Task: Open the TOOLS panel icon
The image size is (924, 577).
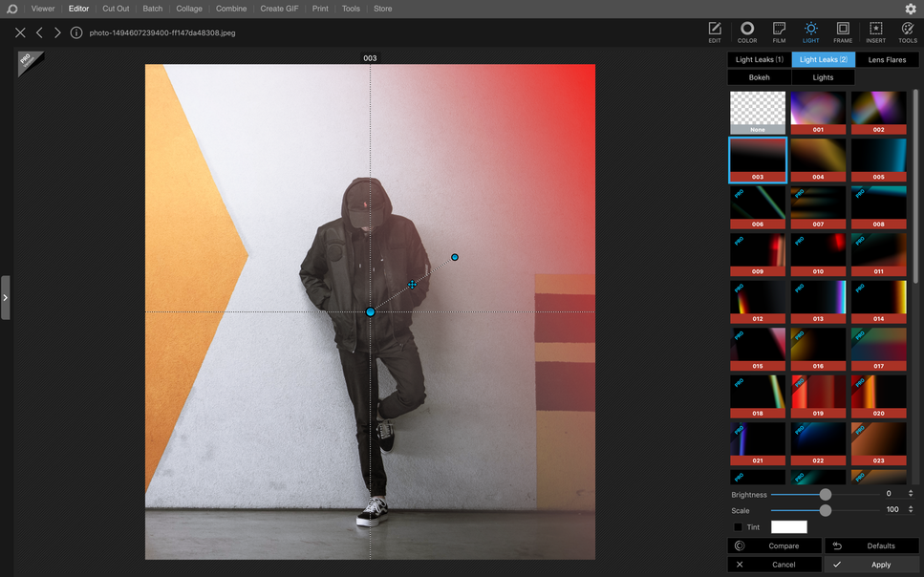Action: 907,32
